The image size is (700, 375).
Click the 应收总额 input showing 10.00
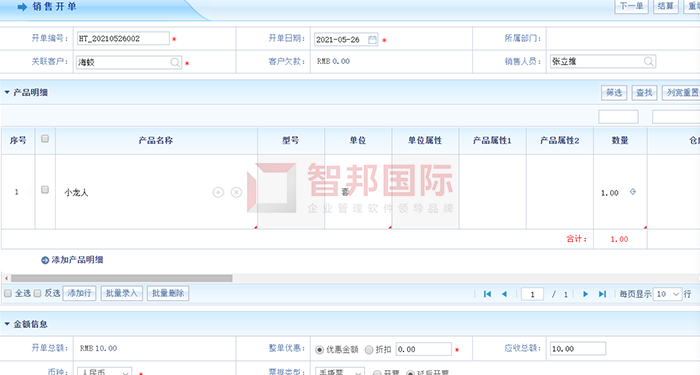578,349
